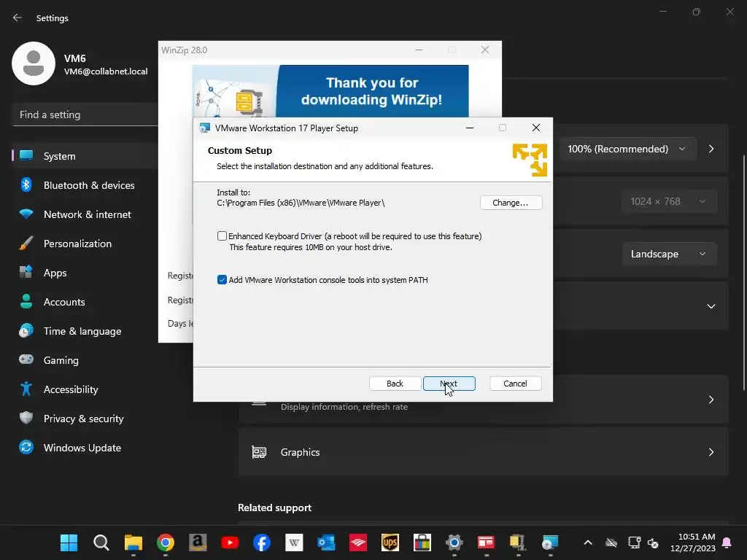Click Back in the VMware setup dialog

tap(395, 384)
